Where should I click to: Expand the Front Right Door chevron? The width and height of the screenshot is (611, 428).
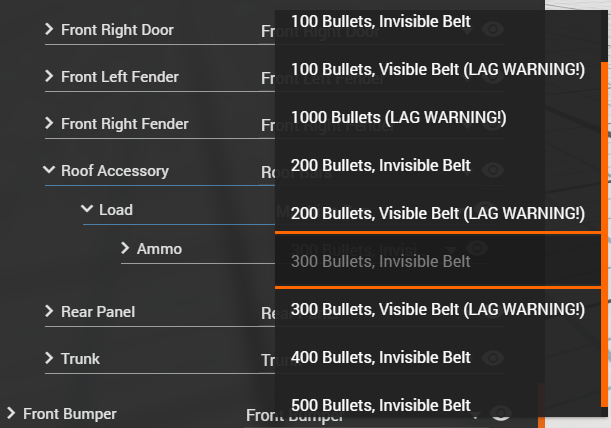pyautogui.click(x=49, y=30)
